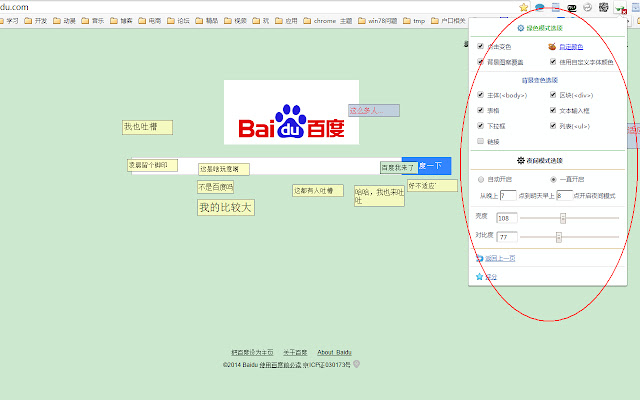Open the '开发' bookmarks folder

click(36, 21)
